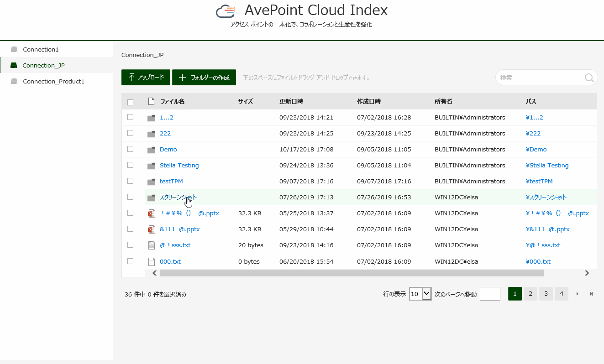This screenshot has height=364, width=604.
Task: Click the file type column header icon
Action: (151, 101)
